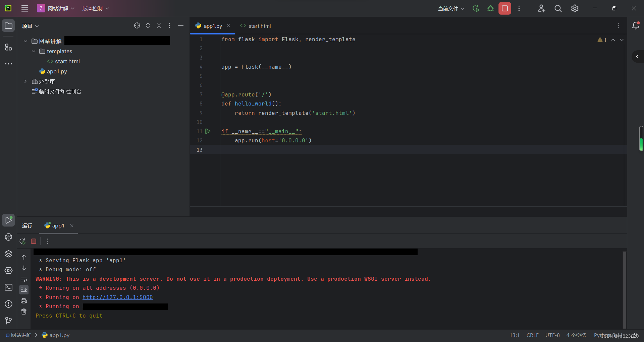Clear the run console output
This screenshot has height=342, width=644.
tap(24, 312)
